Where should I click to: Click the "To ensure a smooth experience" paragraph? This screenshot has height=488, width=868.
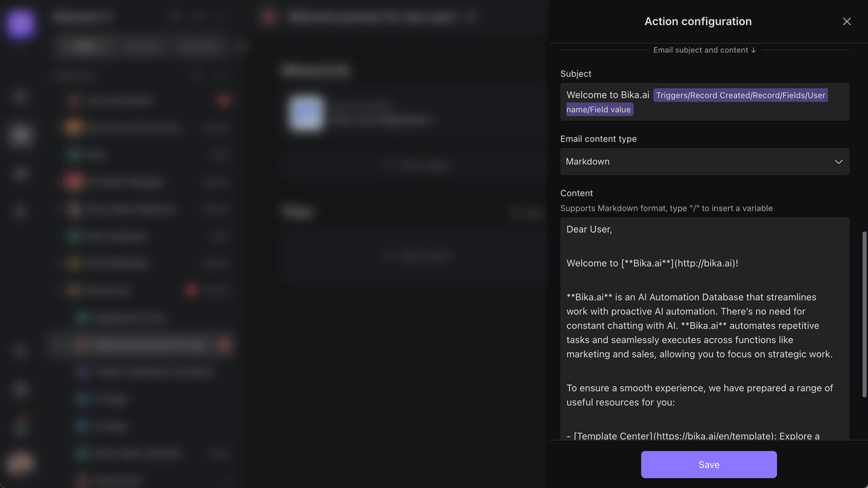point(699,395)
